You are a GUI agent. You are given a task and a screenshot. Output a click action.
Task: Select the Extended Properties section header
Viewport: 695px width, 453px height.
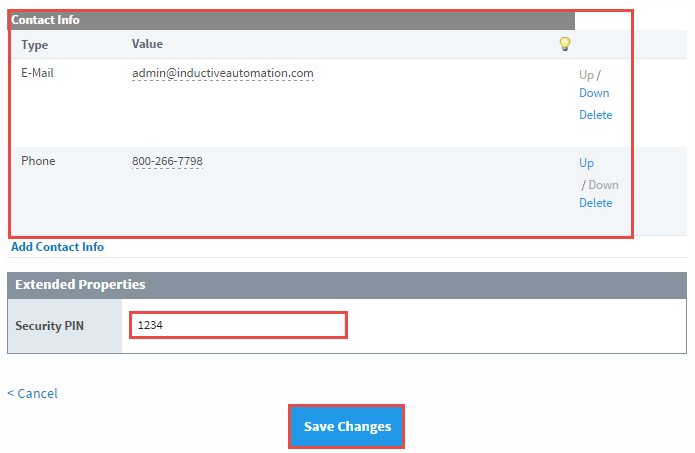coord(80,285)
